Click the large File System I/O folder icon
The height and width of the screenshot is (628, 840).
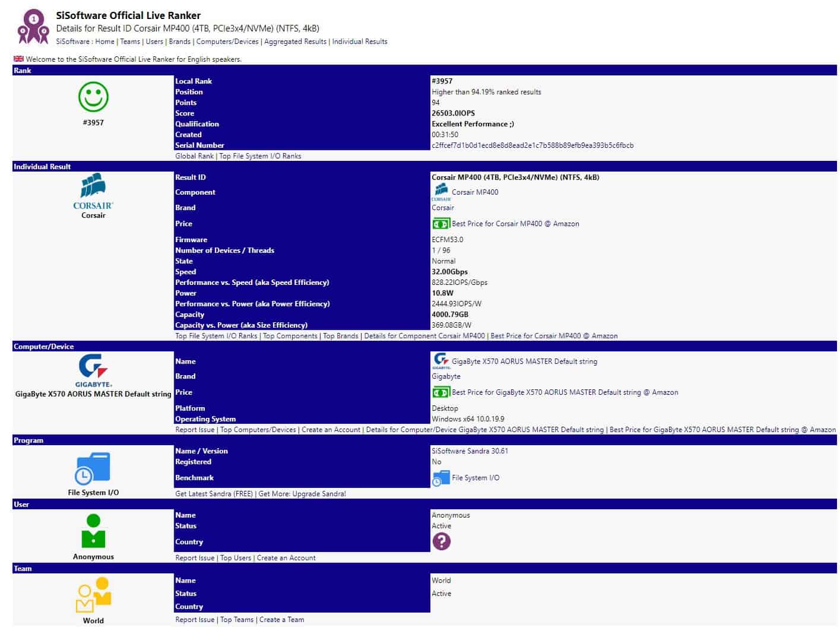(93, 468)
